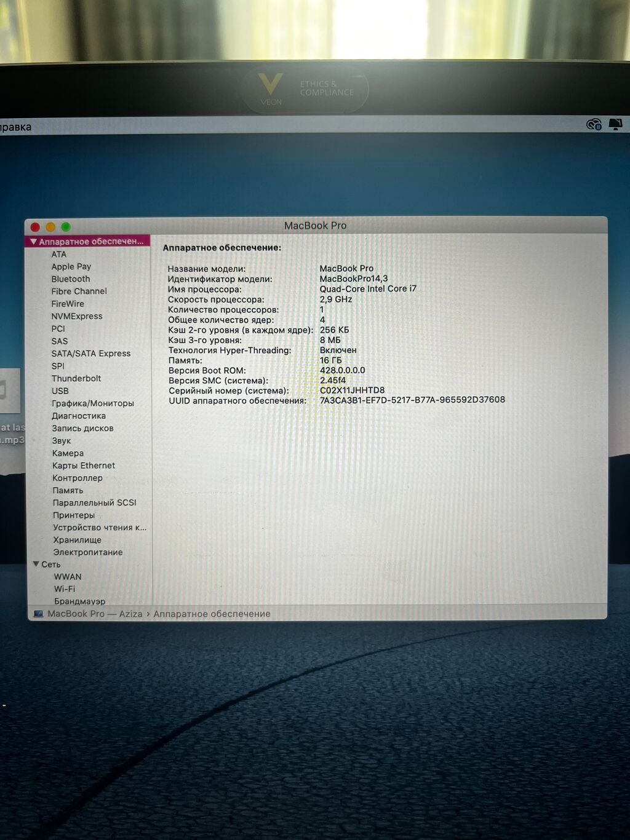The image size is (630, 840).
Task: Open Контроллер details
Action: (78, 478)
